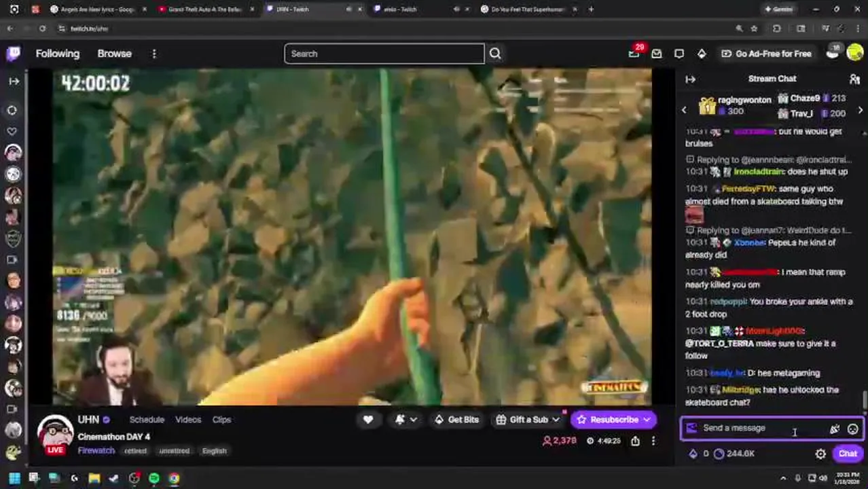Open Chrome from the taskbar
This screenshot has width=868, height=489.
click(x=175, y=479)
